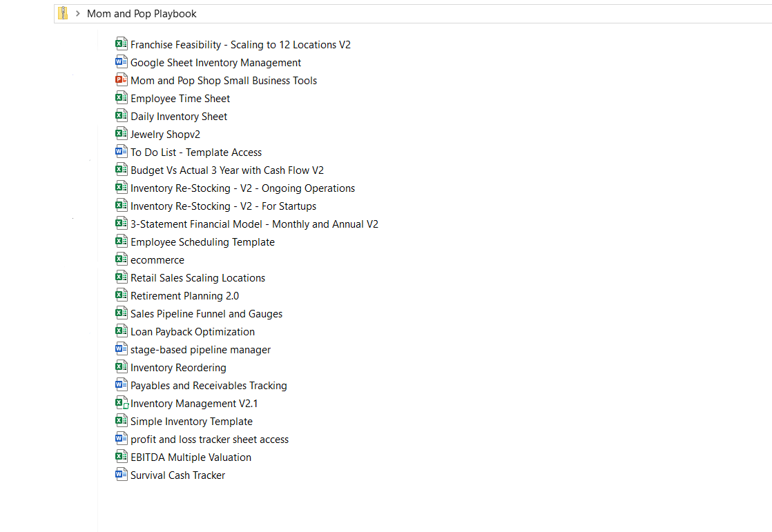The image size is (772, 532).
Task: Click the Word icon for To Do List - Template Access
Action: point(121,152)
